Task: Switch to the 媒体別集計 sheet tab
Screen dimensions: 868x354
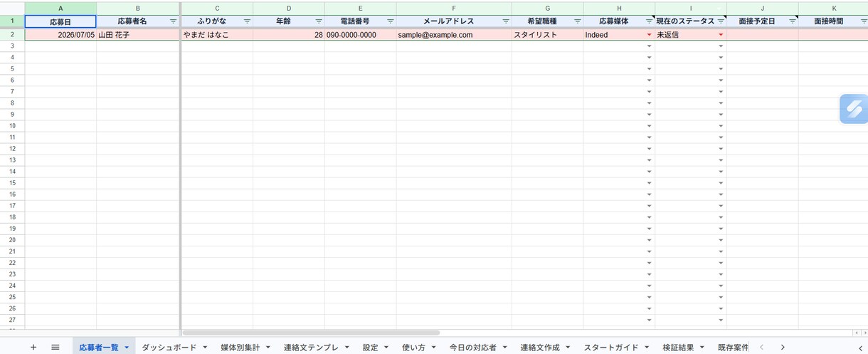Action: tap(240, 348)
